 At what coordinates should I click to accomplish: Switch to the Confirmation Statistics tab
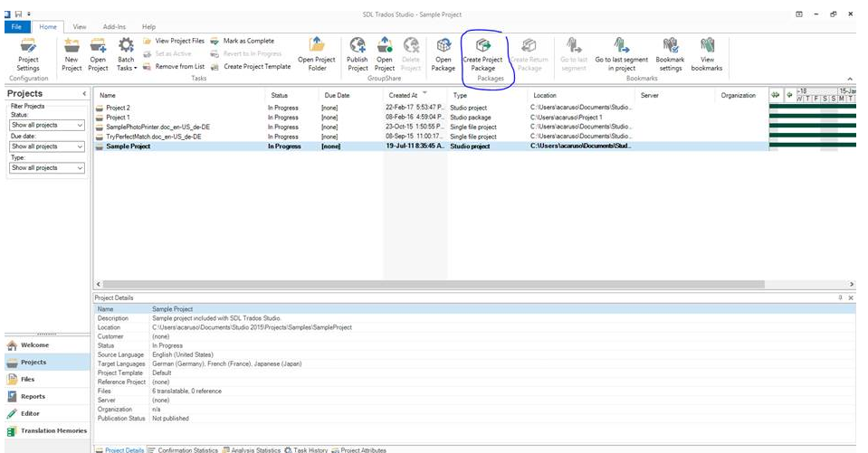[x=183, y=449]
